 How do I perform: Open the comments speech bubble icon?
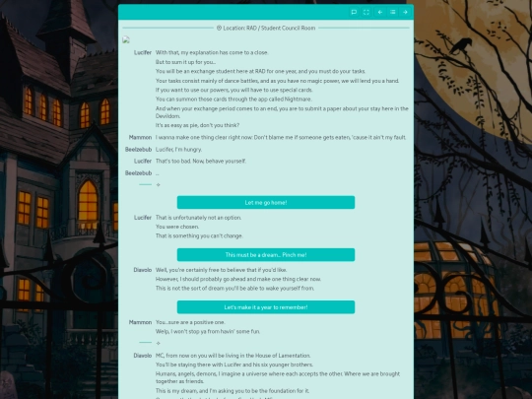tap(354, 12)
